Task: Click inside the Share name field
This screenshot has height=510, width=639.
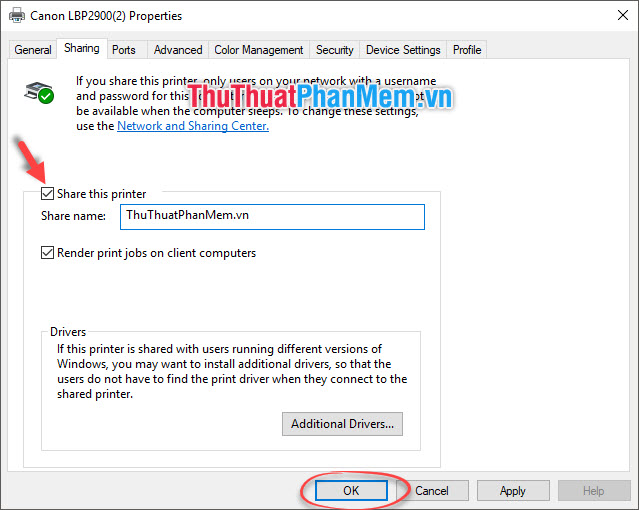Action: coord(272,217)
